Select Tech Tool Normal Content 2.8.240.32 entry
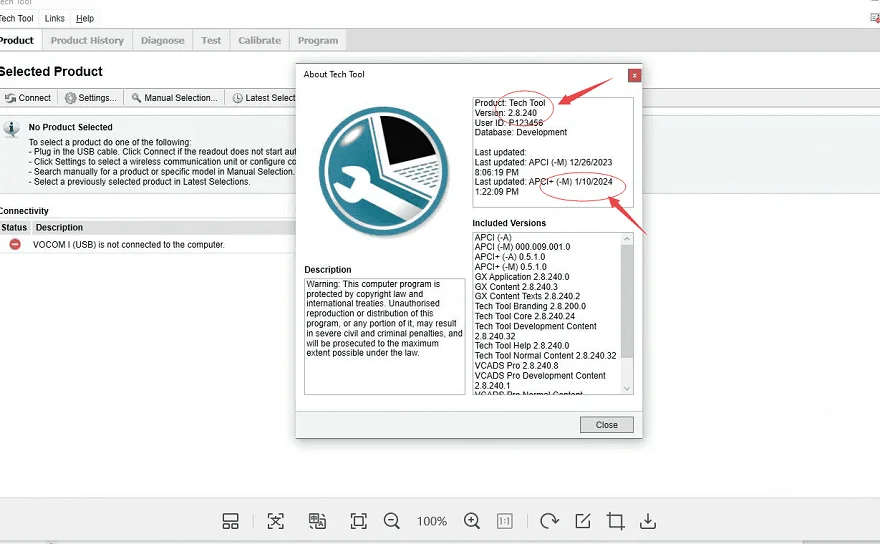 tap(546, 356)
